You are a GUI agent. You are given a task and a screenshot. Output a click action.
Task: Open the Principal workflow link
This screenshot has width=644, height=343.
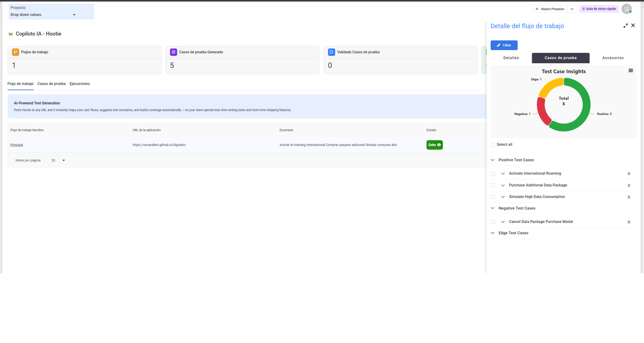coord(17,145)
